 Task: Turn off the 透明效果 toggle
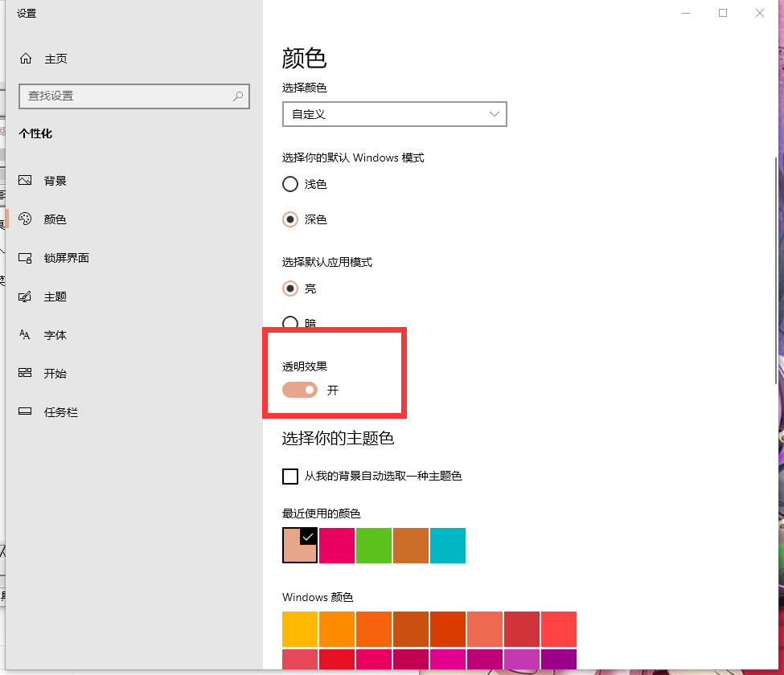300,390
